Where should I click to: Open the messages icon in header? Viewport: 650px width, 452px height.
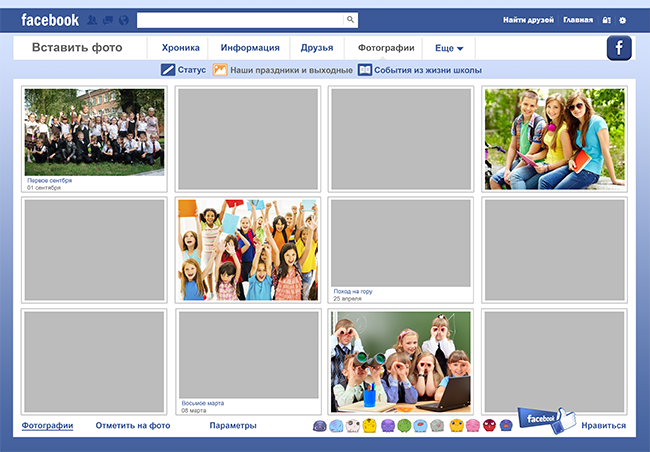point(107,20)
